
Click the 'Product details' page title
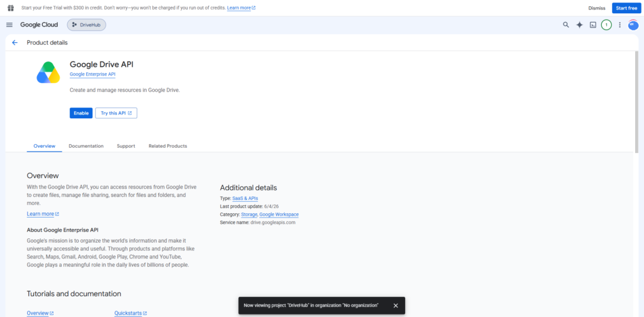pos(47,43)
